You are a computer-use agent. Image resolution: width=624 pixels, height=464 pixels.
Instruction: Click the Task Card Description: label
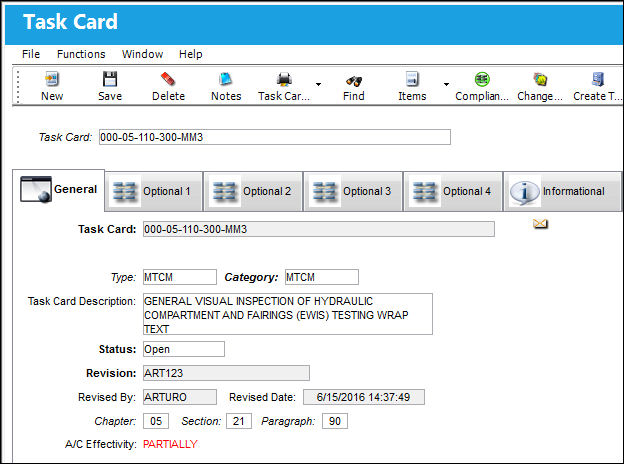(x=82, y=301)
